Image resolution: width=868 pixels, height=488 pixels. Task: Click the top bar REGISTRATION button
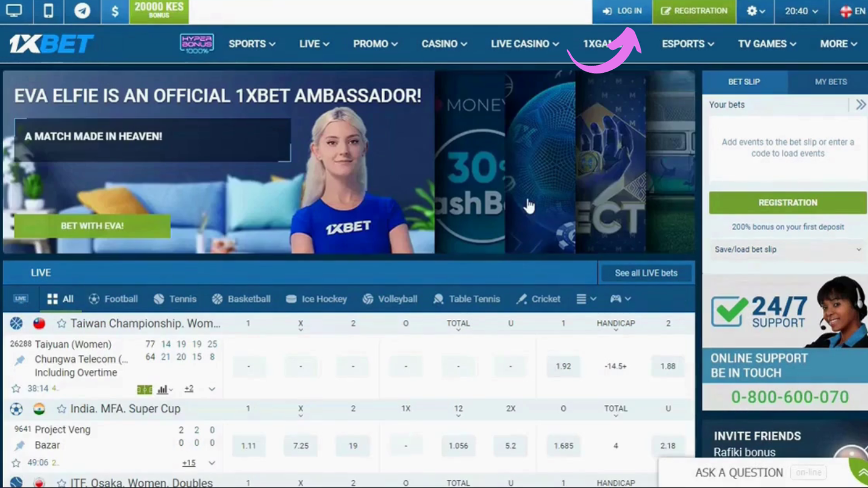tap(694, 11)
